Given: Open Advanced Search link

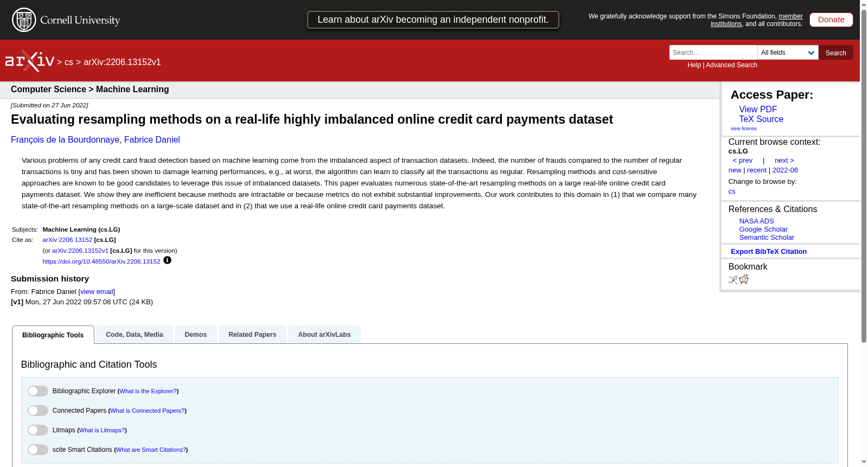Looking at the screenshot, I should click(731, 65).
